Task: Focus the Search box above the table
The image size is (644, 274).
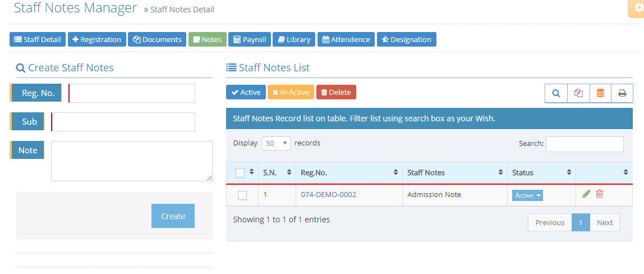Action: (585, 144)
